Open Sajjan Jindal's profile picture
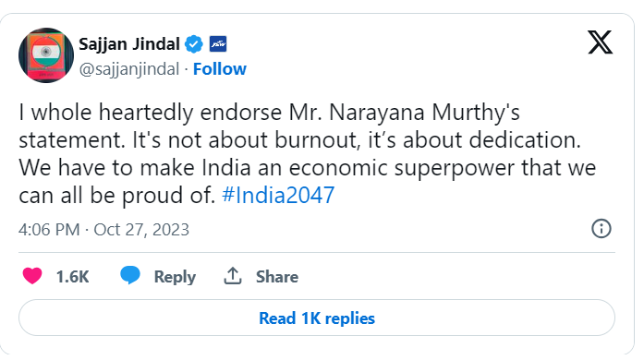Viewport: 644px width, 360px height. pos(46,55)
